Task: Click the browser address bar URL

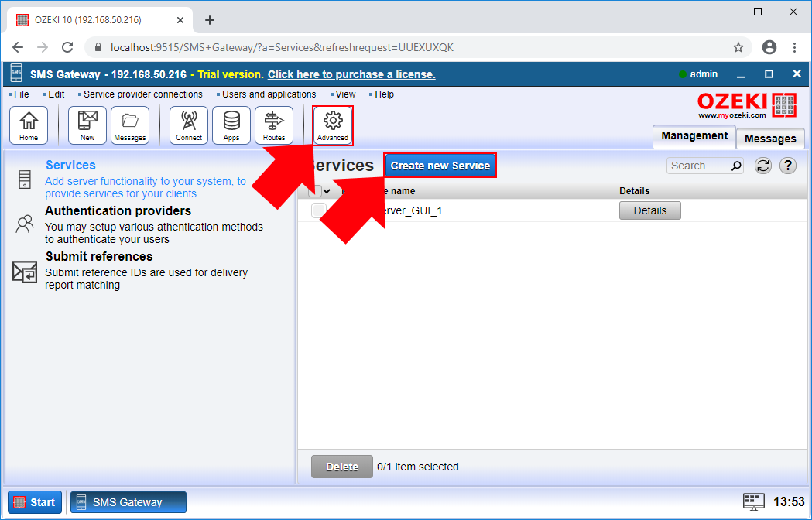Action: click(283, 48)
